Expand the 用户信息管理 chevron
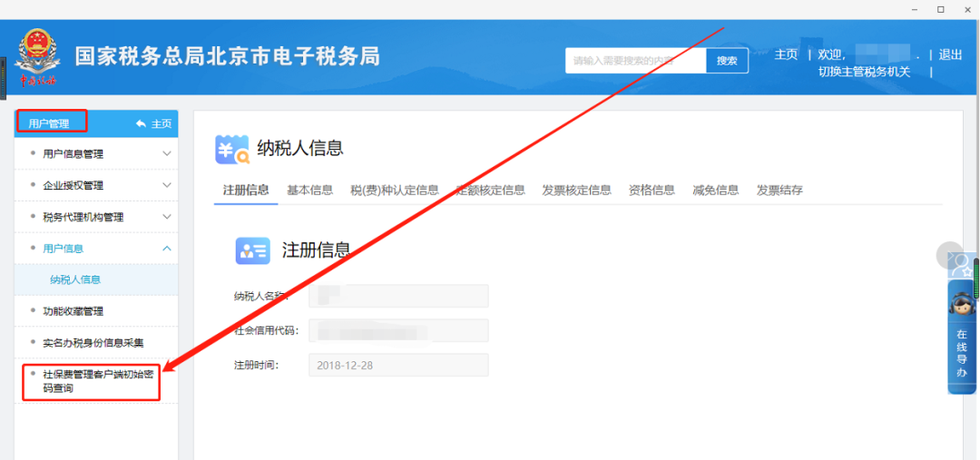 coord(167,153)
